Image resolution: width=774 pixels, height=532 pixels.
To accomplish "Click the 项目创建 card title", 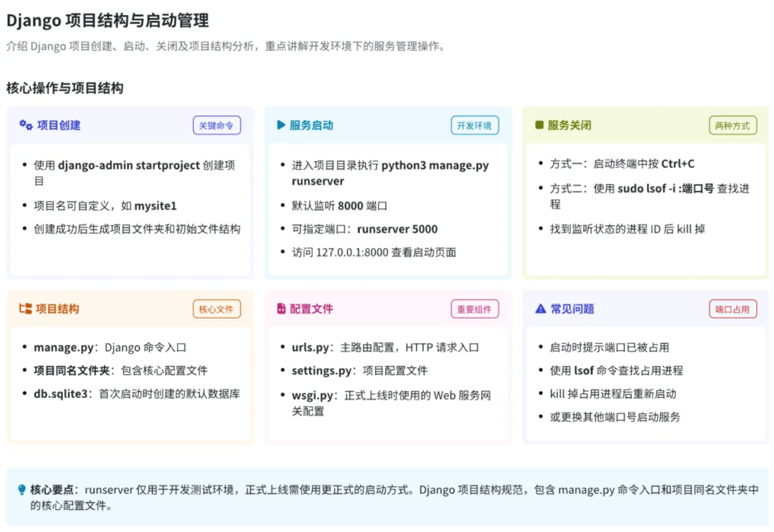I will (59, 125).
